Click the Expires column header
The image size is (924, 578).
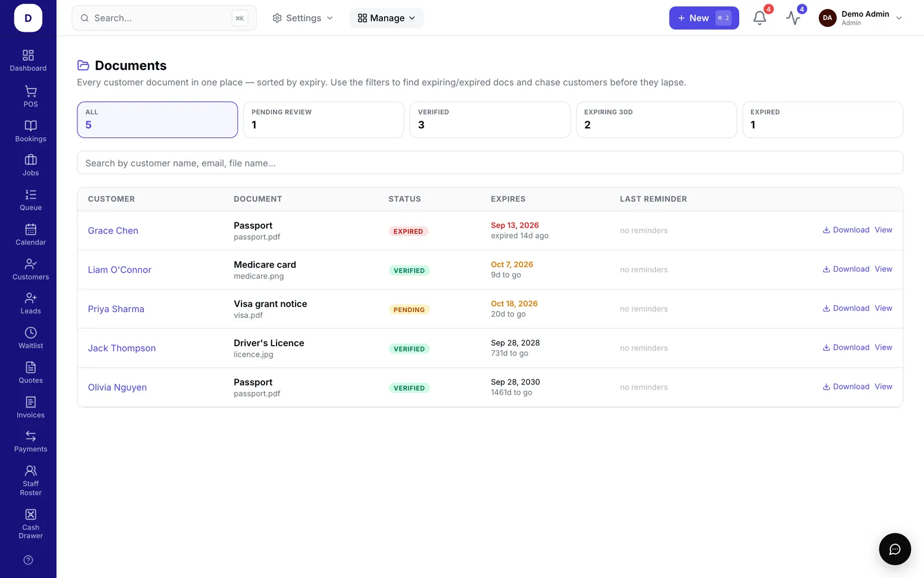pos(508,199)
